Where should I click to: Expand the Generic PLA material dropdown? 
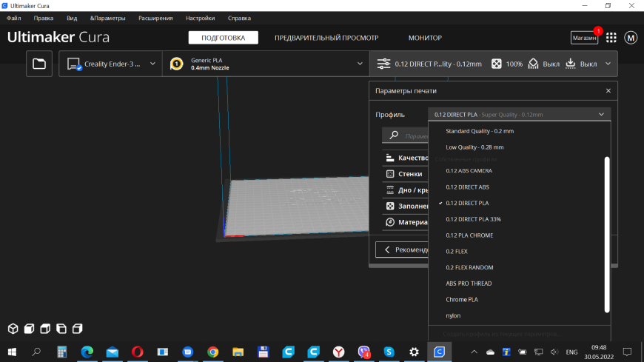coord(360,64)
